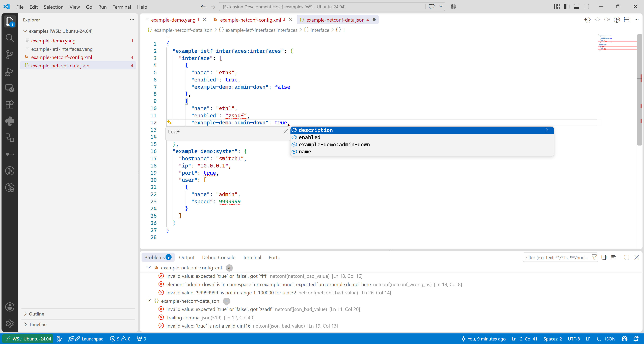Image resolution: width=644 pixels, height=344 pixels.
Task: Change language mode JSON in status bar
Action: click(609, 339)
